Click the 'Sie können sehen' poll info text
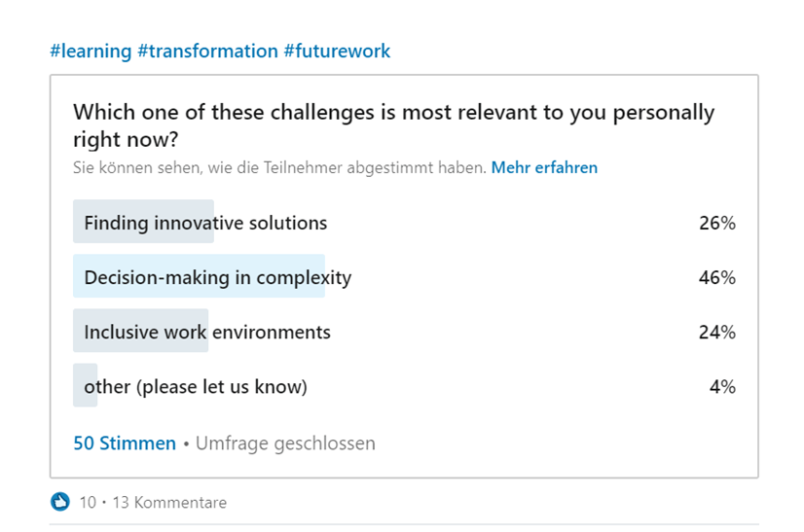The width and height of the screenshot is (804, 532). tap(278, 167)
